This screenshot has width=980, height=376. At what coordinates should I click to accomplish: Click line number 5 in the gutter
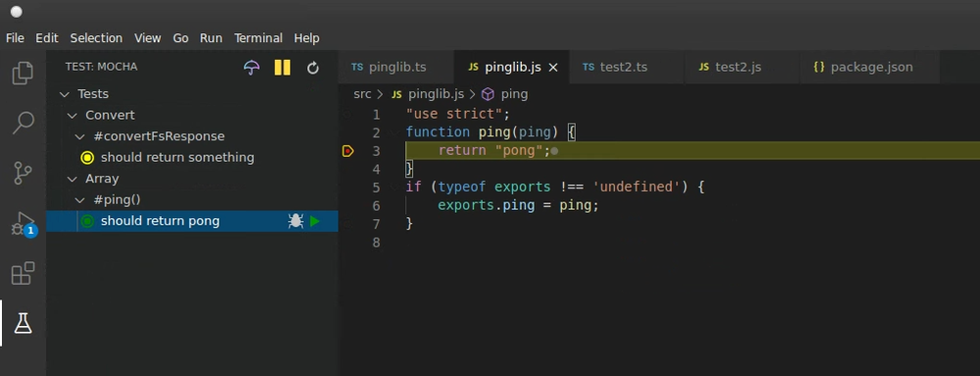(377, 188)
